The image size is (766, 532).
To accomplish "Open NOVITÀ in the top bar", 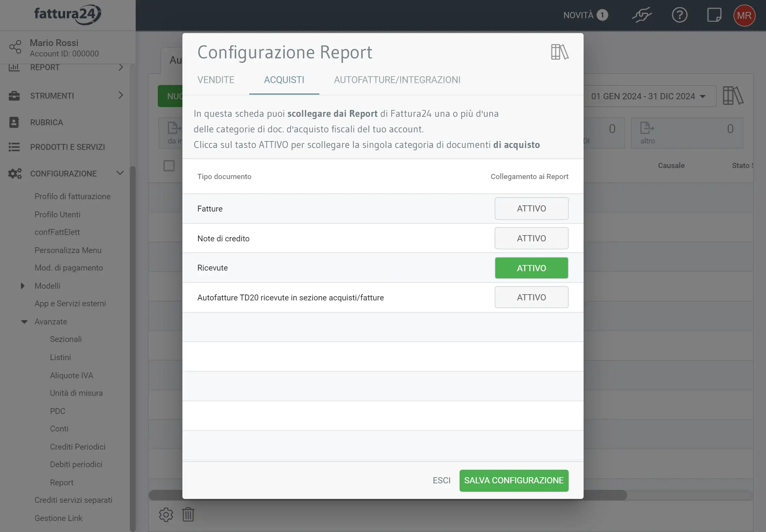I will point(578,15).
